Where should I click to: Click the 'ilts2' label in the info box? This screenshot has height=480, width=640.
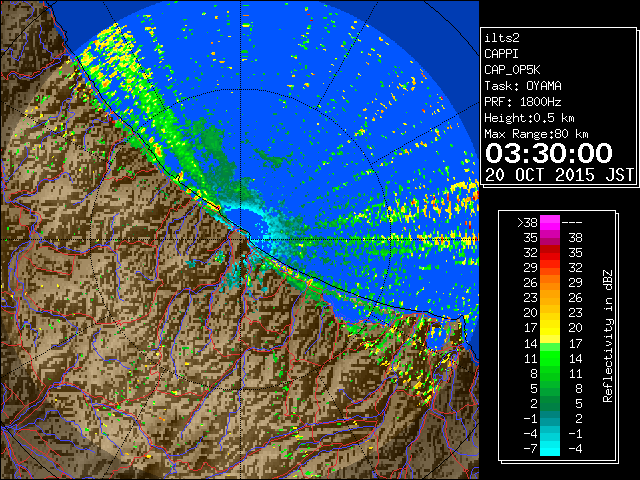point(502,38)
